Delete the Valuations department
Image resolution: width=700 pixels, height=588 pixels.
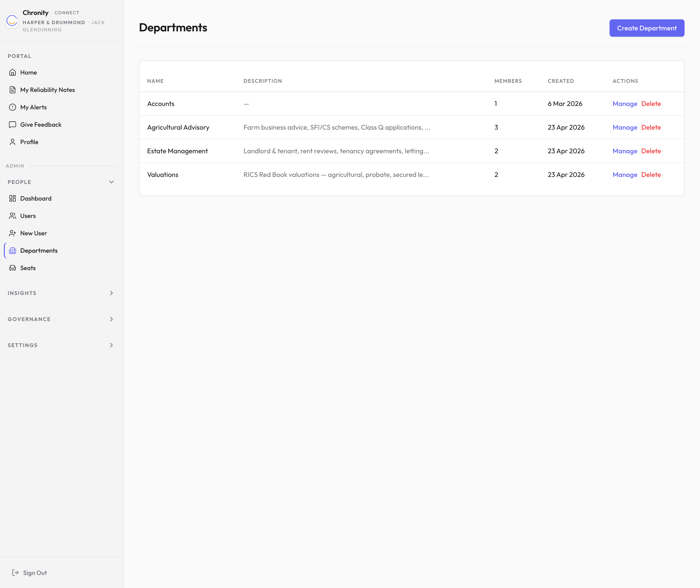coord(651,175)
